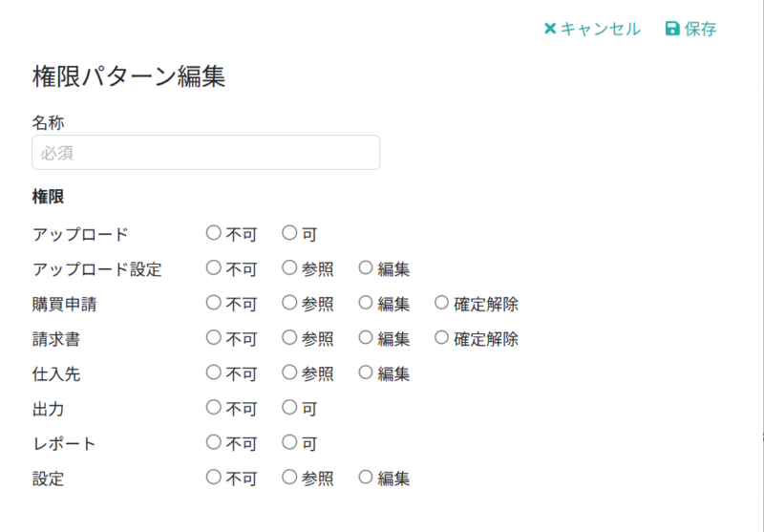Select 編集 for 設定 row

pyautogui.click(x=366, y=477)
